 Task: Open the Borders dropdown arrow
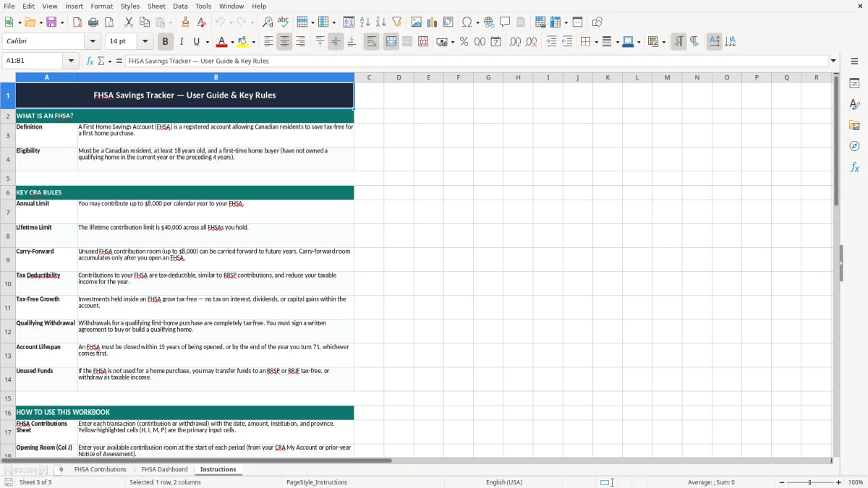(x=595, y=42)
